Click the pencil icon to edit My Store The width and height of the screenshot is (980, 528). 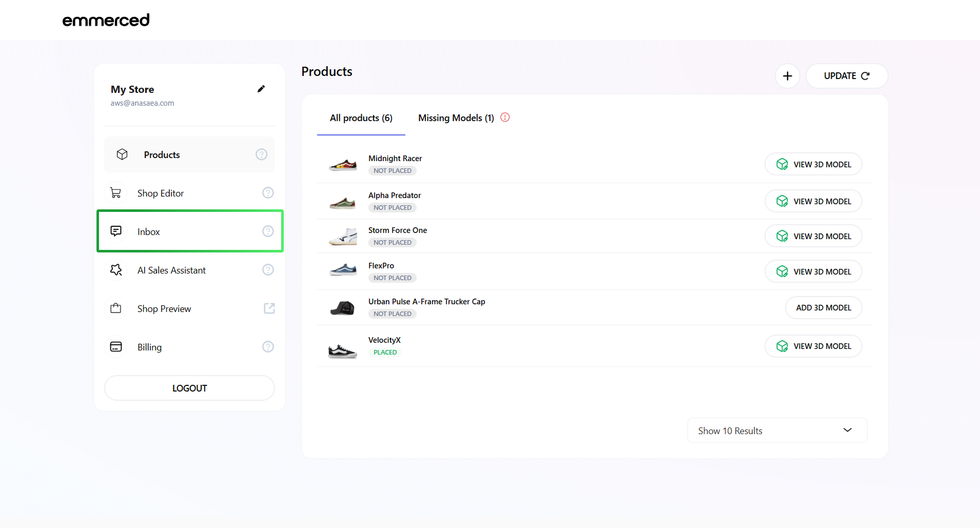click(261, 89)
